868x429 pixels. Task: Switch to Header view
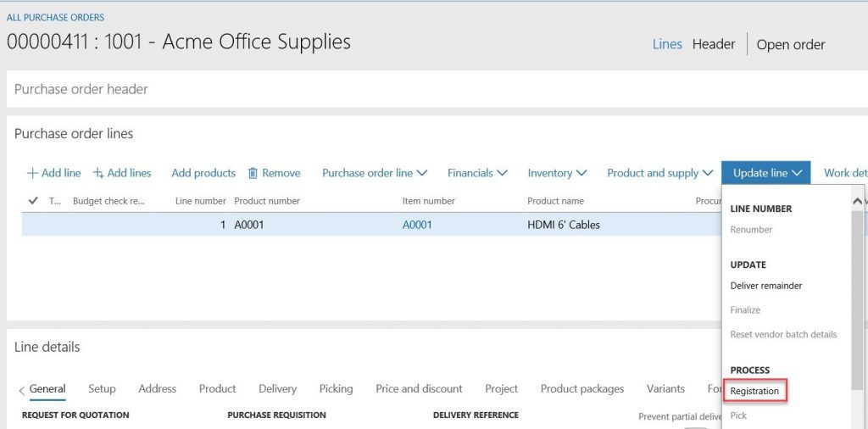713,44
